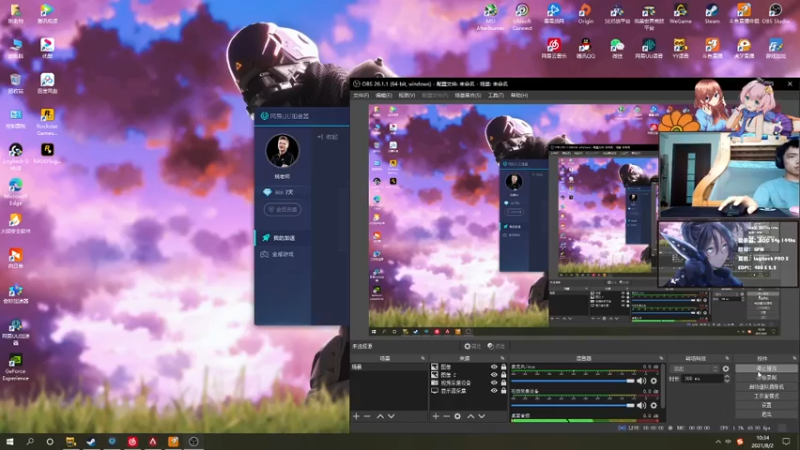This screenshot has width=800, height=450.
Task: Collapse the UU accelerator sidebar with 收起
Action: pos(328,137)
